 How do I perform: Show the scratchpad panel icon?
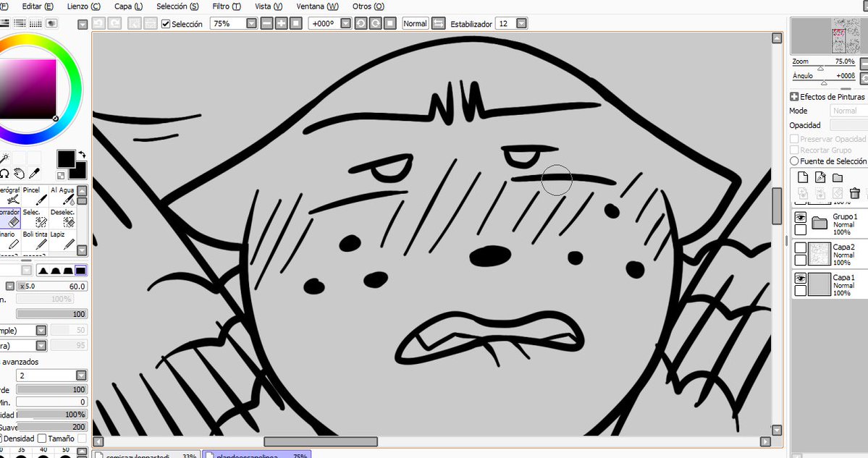[x=51, y=23]
